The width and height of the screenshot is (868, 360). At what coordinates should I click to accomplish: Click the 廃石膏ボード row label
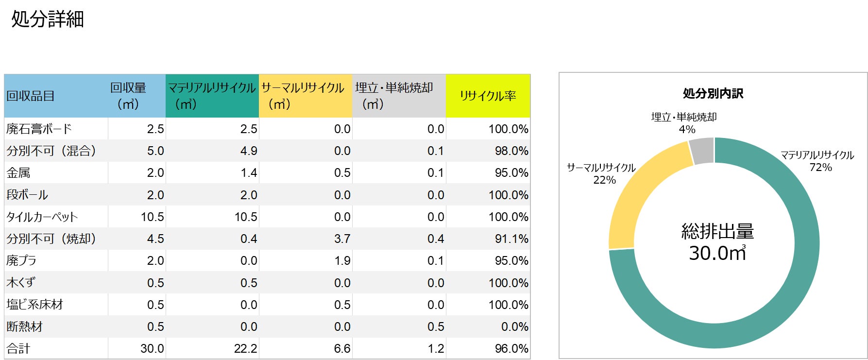[x=39, y=129]
